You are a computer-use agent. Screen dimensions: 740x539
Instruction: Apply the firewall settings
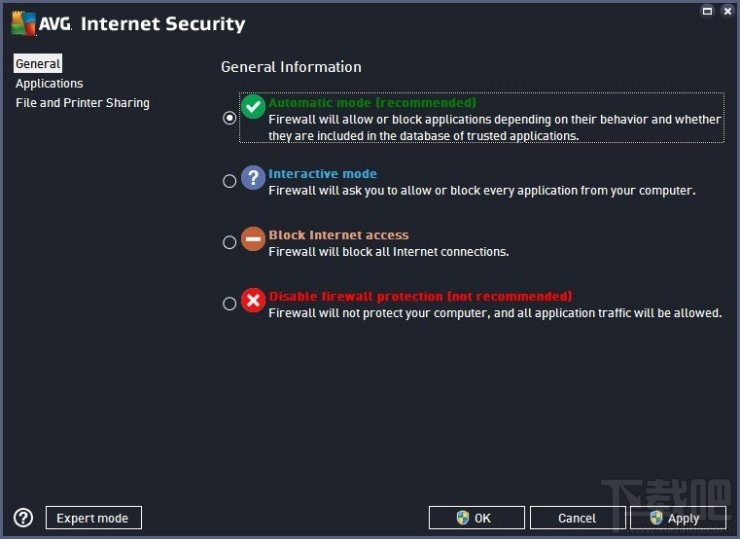677,518
